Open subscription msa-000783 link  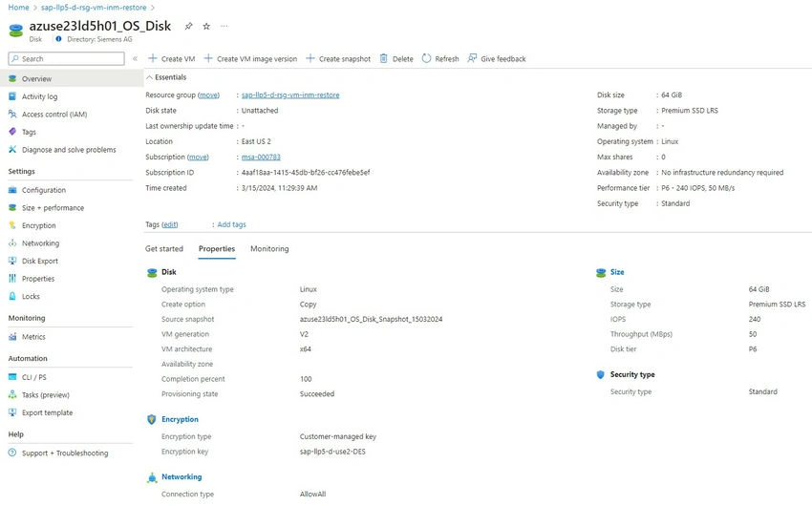(261, 157)
